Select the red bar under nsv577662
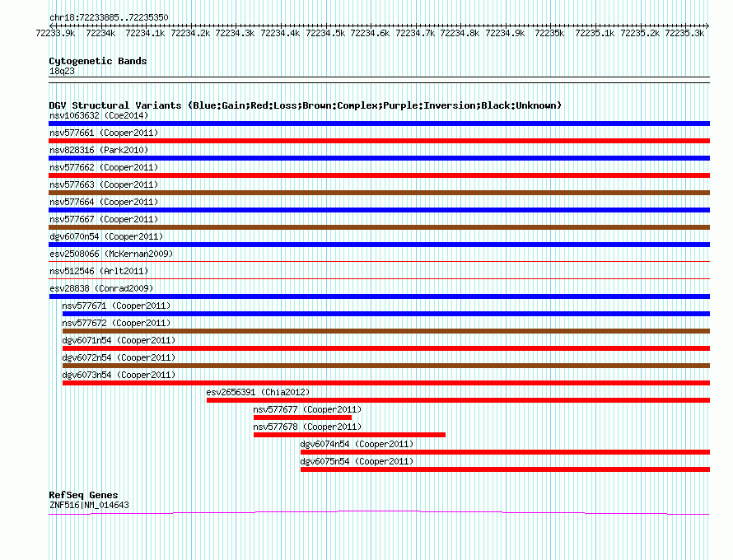The width and height of the screenshot is (733, 560). (x=379, y=175)
